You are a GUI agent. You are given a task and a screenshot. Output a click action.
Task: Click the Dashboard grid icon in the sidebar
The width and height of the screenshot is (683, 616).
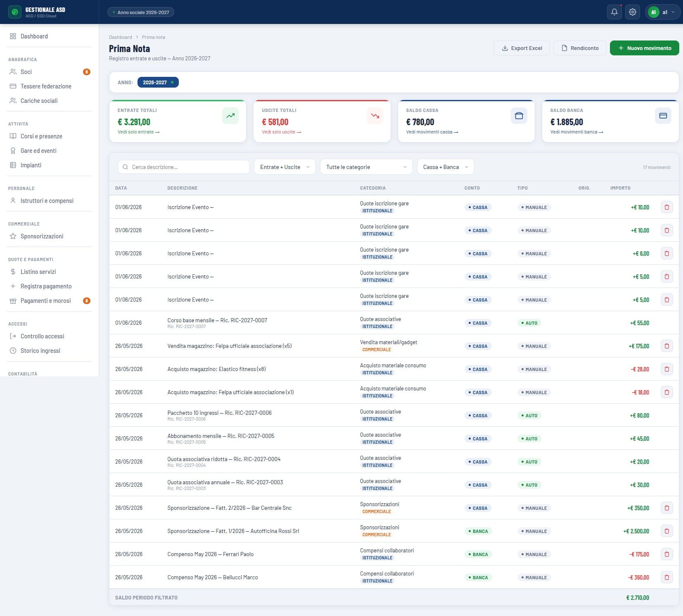(x=13, y=36)
